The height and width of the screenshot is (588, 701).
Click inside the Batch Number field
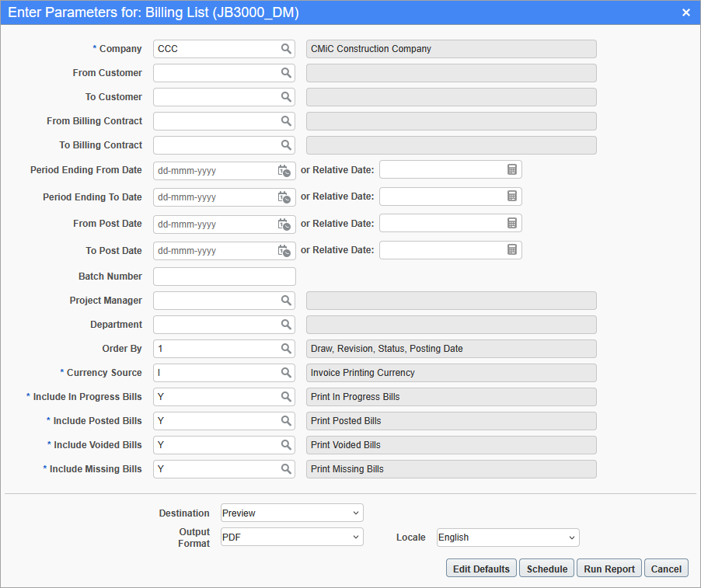tap(224, 276)
